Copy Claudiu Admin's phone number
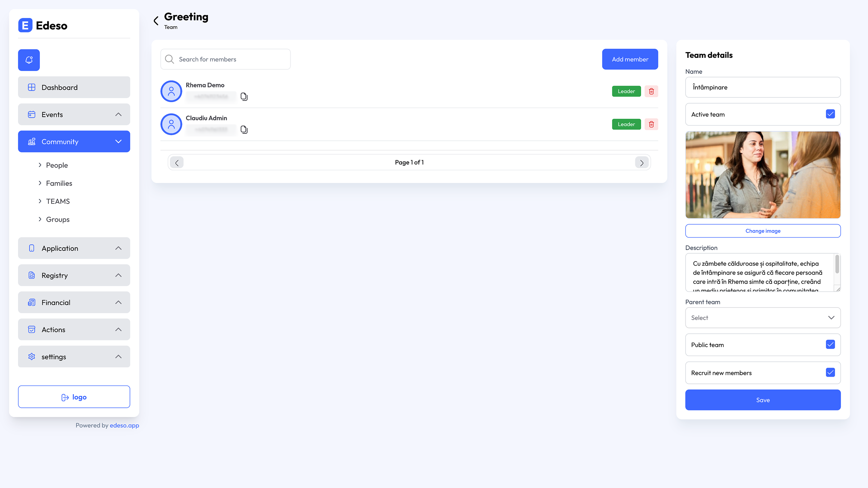 [x=244, y=130]
